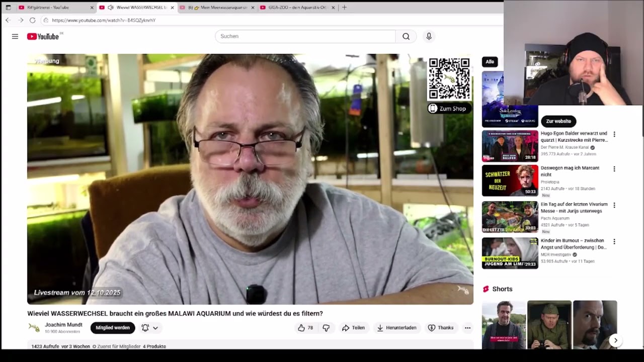Dislike the video with the thumbs down

tap(326, 328)
